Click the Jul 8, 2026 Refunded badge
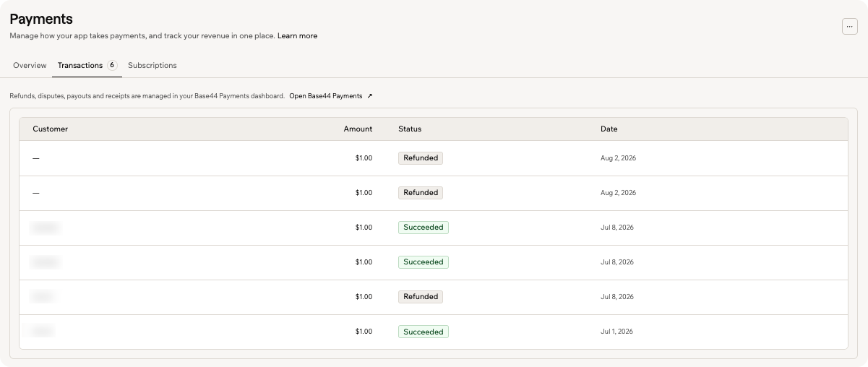The width and height of the screenshot is (868, 367). click(x=421, y=297)
